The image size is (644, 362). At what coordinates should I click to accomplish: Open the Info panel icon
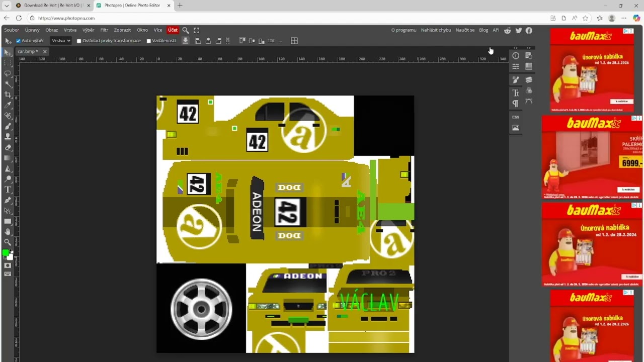tap(516, 56)
